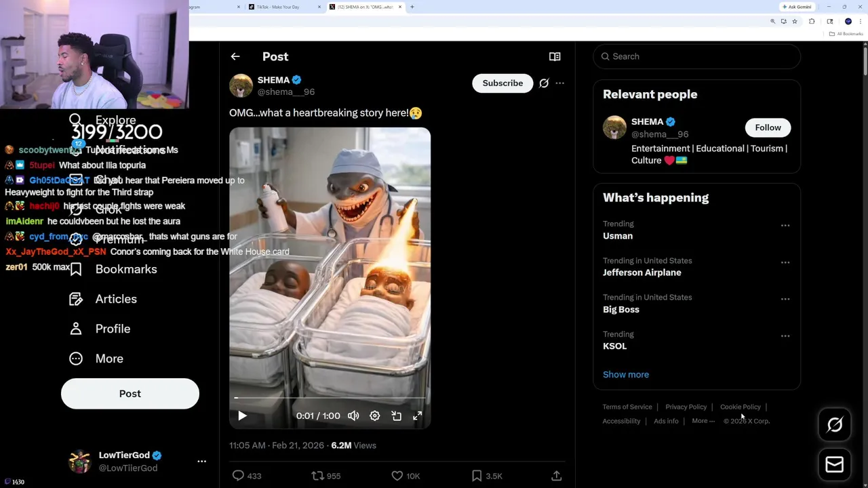Bookmark this post via bookmark icon
Viewport: 868px width, 488px height.
[x=477, y=476]
